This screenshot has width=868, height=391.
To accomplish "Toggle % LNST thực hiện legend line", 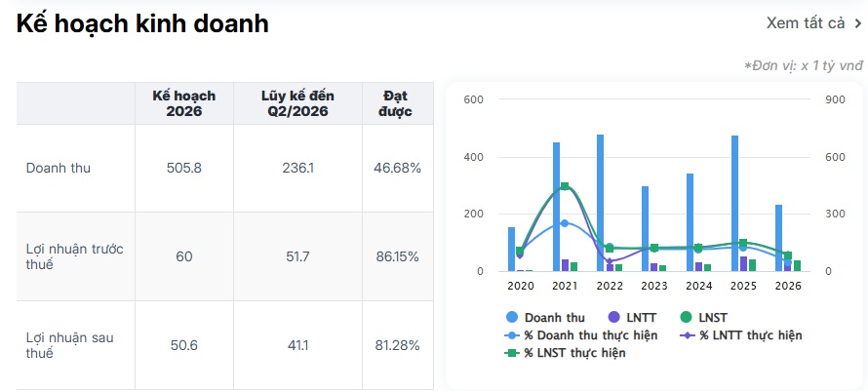I will click(x=566, y=353).
